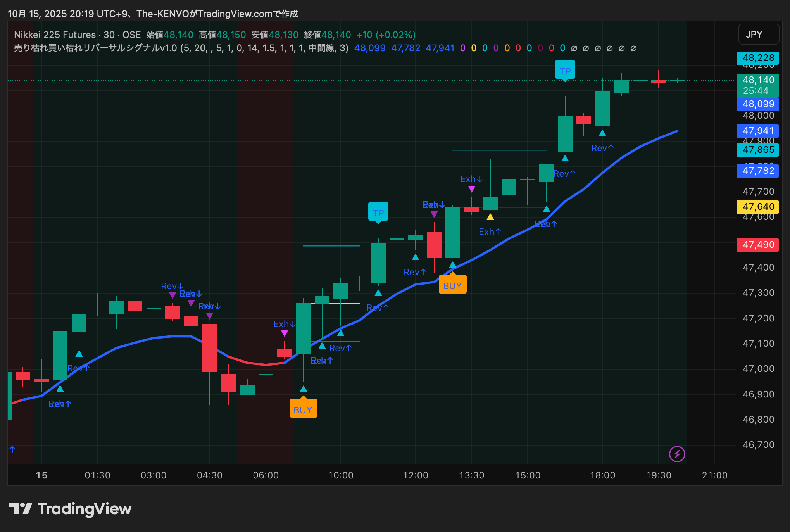Click the Nikkei 225 Futures symbol title
The width and height of the screenshot is (790, 532).
coord(55,35)
